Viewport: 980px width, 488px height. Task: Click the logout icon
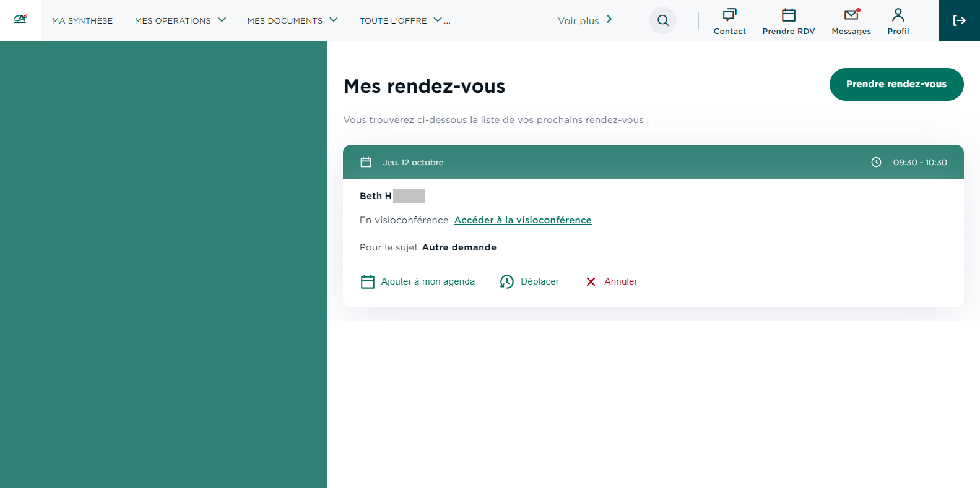click(959, 20)
